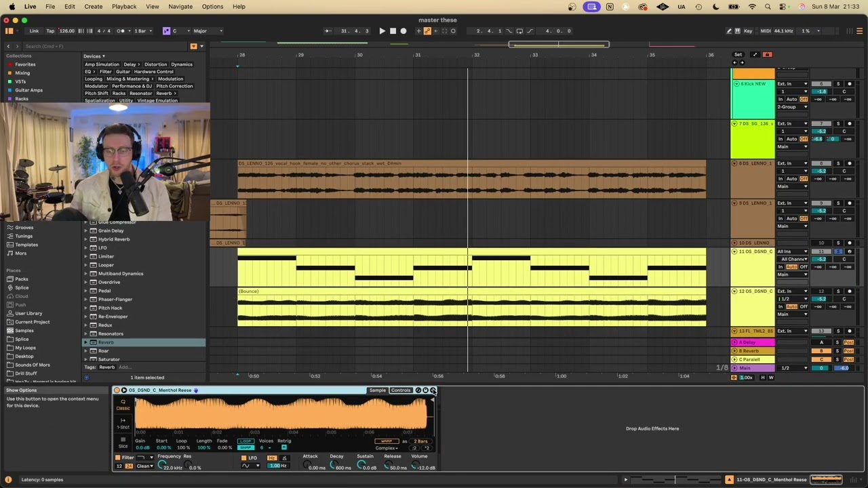Select Slice mode in Simpler

(x=123, y=443)
